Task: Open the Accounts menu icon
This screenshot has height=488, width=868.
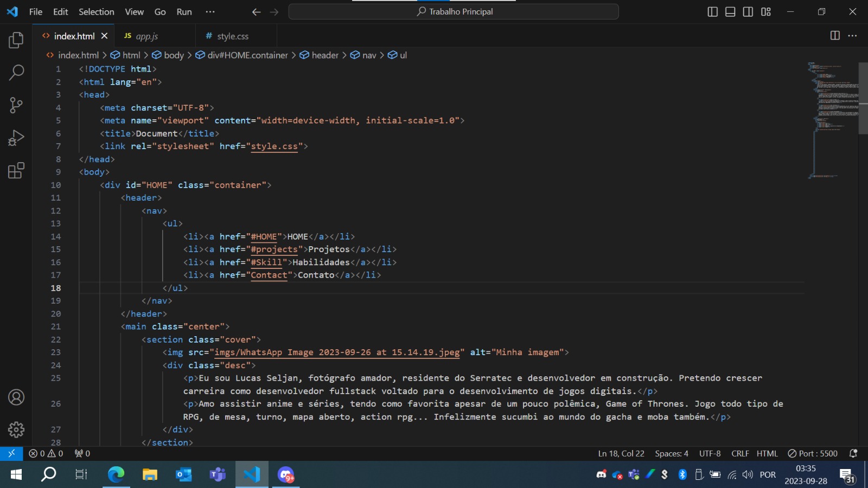Action: 16,397
